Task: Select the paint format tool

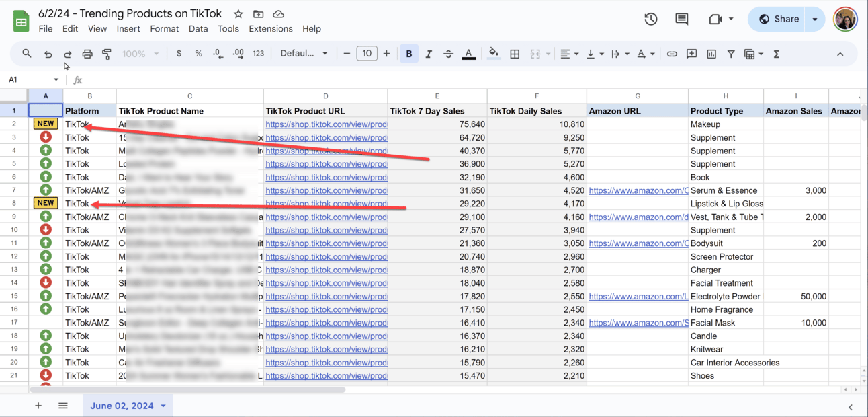Action: coord(107,54)
